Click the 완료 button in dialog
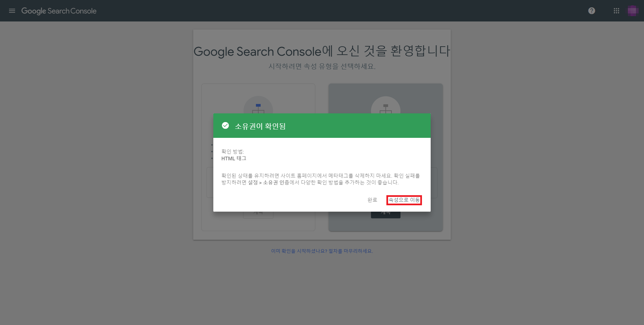The height and width of the screenshot is (325, 644). tap(372, 200)
